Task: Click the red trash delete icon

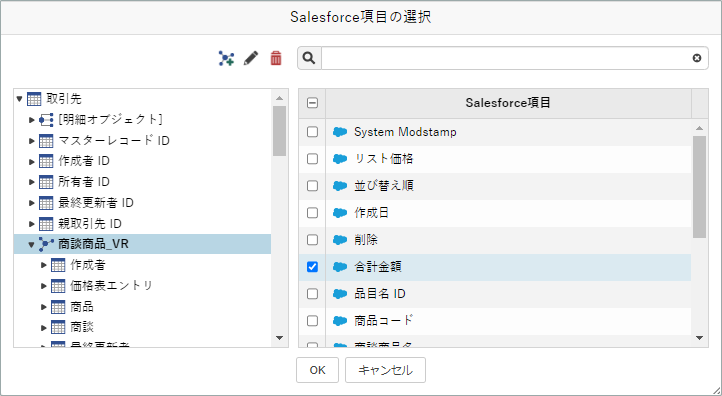Action: (276, 58)
